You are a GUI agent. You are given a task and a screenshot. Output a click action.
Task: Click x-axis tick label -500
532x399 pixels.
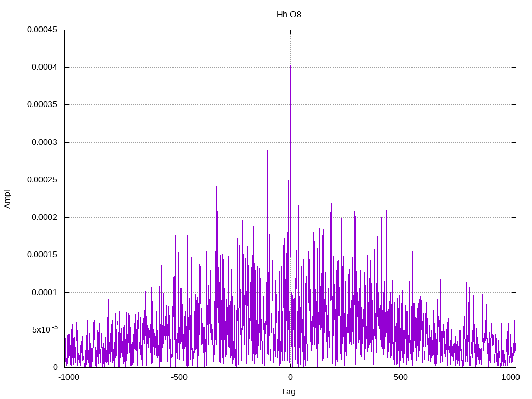click(x=179, y=377)
